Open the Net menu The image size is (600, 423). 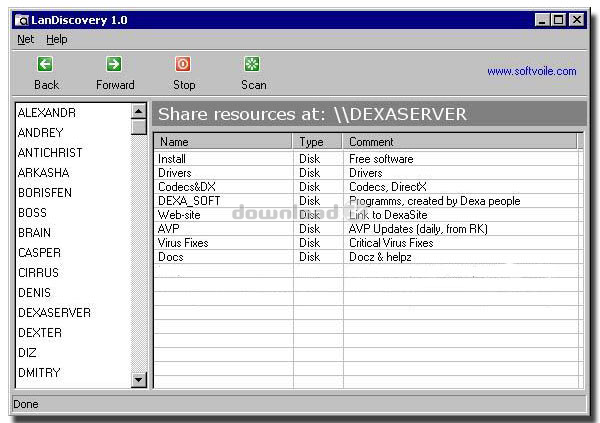[25, 39]
